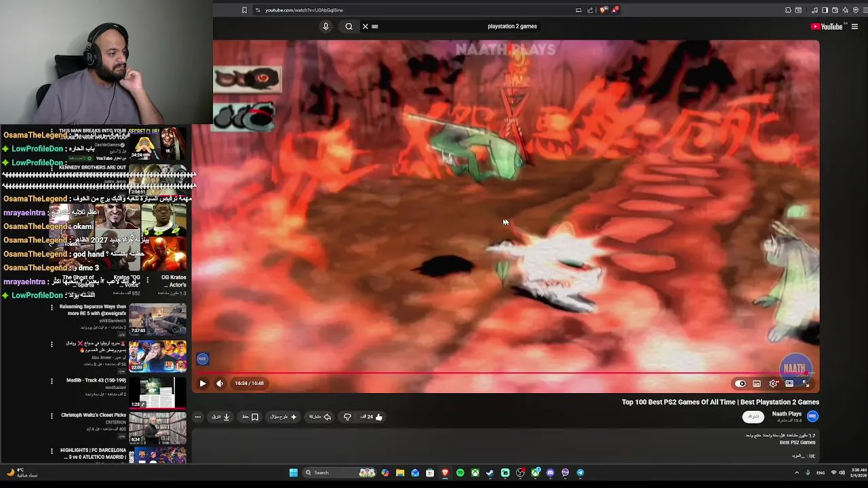Image resolution: width=868 pixels, height=488 pixels.
Task: Click the browser address bar URL
Action: [x=304, y=10]
